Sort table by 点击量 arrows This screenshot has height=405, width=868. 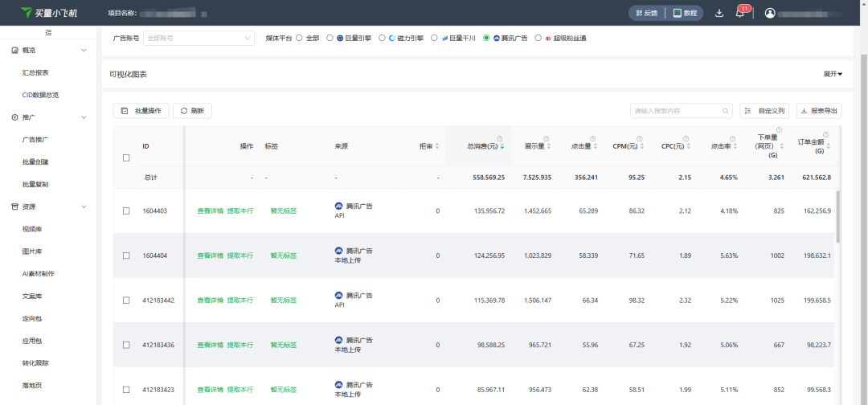point(596,146)
